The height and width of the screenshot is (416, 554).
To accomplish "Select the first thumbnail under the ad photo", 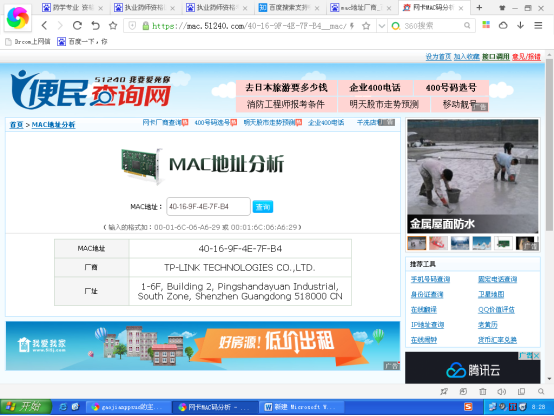I will click(x=417, y=243).
